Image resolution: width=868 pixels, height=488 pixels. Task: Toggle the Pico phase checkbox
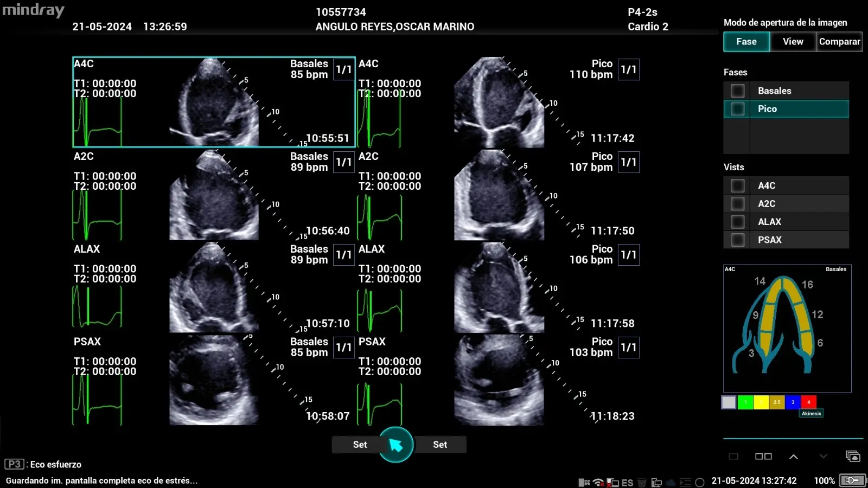coord(737,109)
